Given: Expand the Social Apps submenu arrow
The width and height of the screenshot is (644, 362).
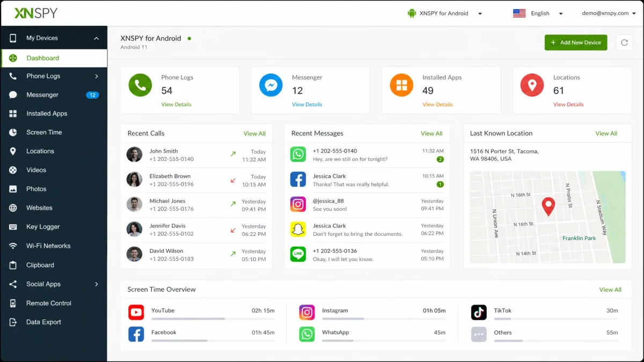Looking at the screenshot, I should 97,284.
